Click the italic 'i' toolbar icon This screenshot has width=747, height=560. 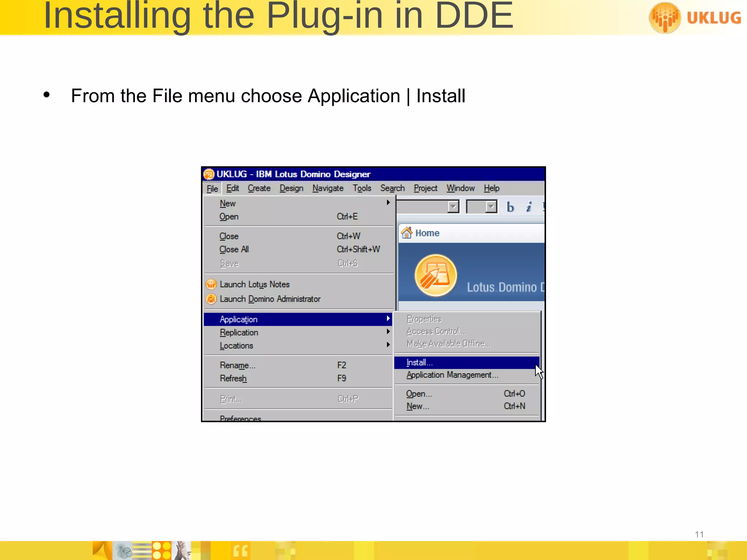tap(529, 207)
